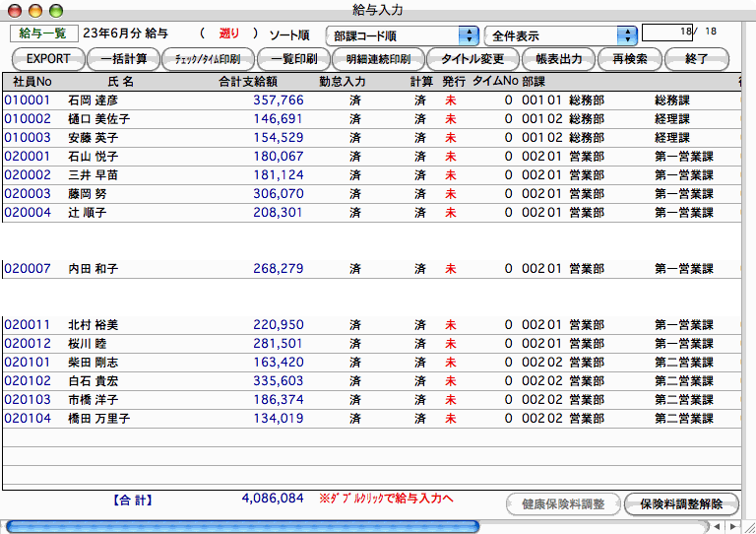Click the EXPORT button

47,58
